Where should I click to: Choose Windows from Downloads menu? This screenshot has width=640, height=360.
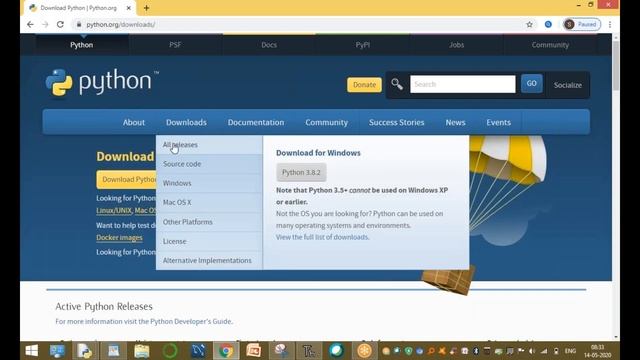(209, 183)
